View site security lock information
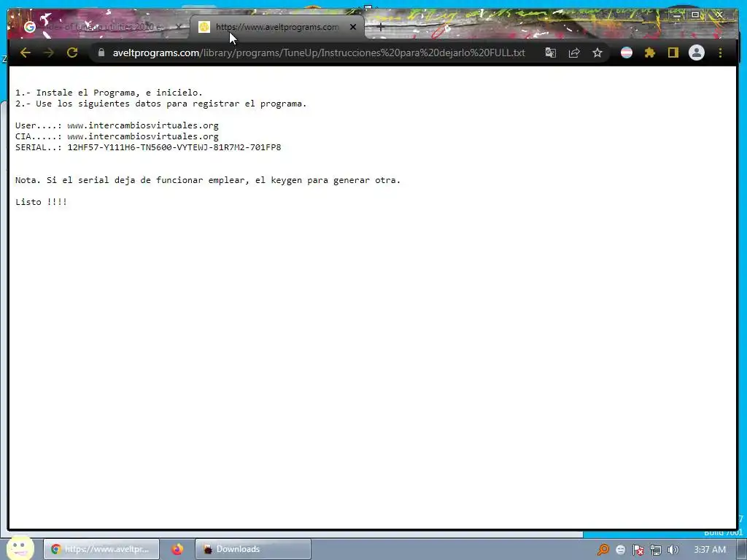Viewport: 747px width, 560px height. [101, 52]
